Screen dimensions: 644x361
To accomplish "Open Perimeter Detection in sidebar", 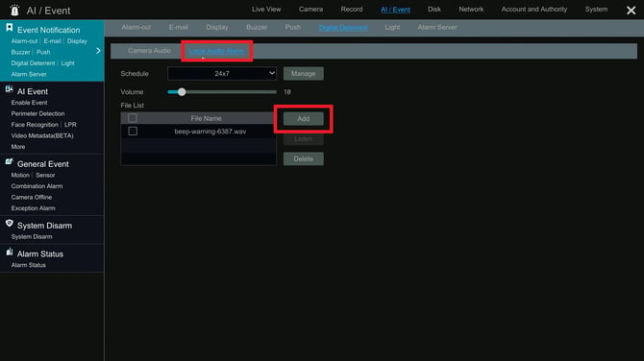I will point(37,113).
